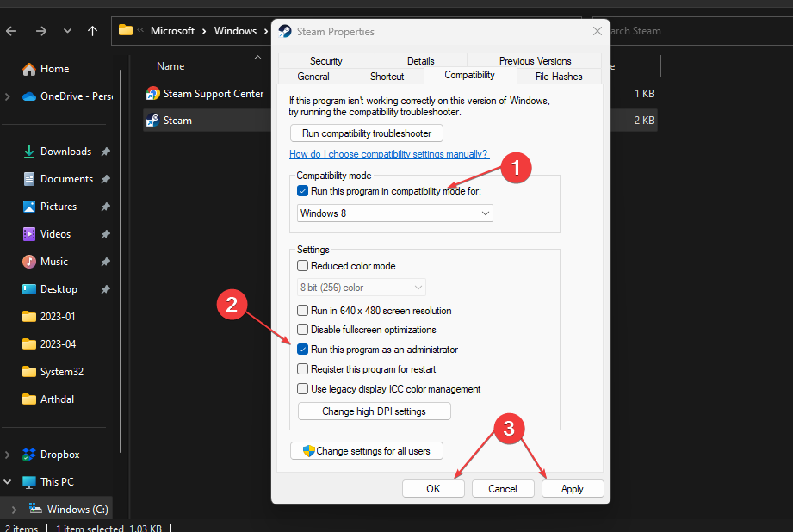Select the Steam Support Center shortcut icon

pyautogui.click(x=152, y=94)
